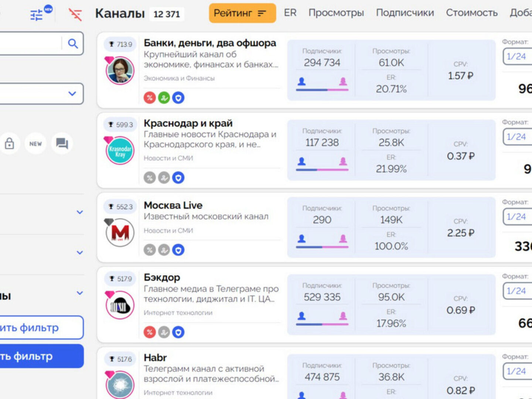Toggle the NEW channels filter

click(x=35, y=143)
